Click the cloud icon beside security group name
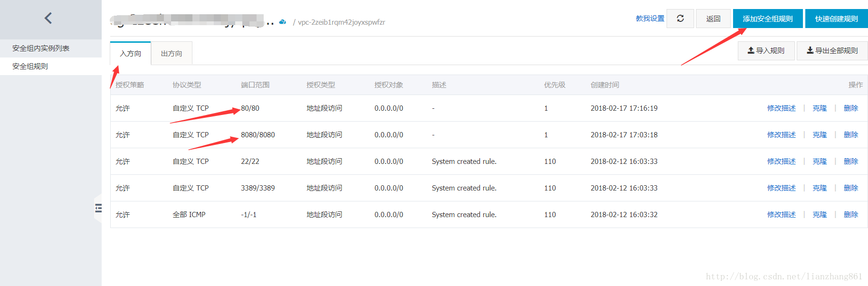868x286 pixels. coord(283,22)
